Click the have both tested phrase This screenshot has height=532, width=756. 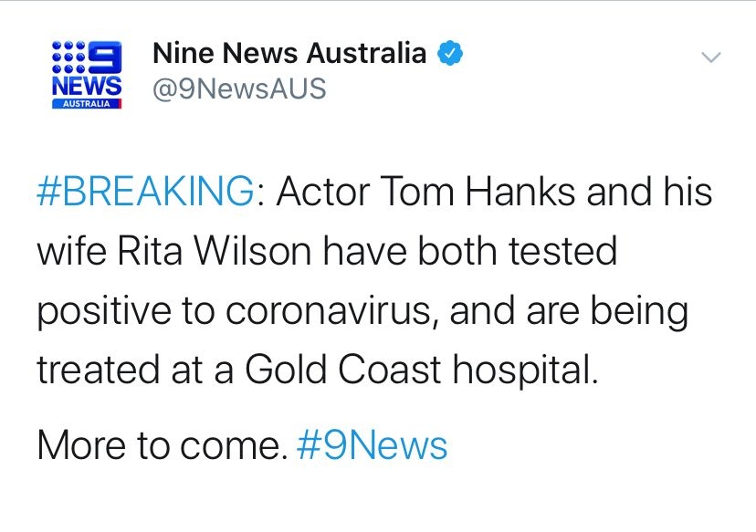point(474,251)
